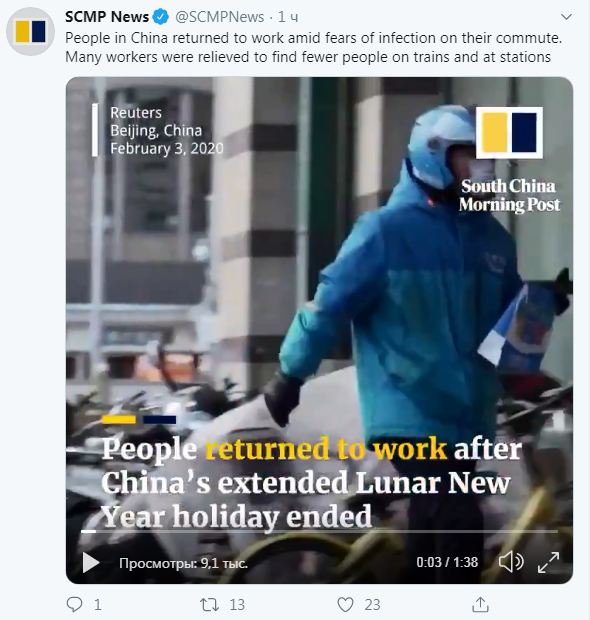Image resolution: width=590 pixels, height=620 pixels.
Task: Like the tweet with heart icon
Action: pos(345,604)
